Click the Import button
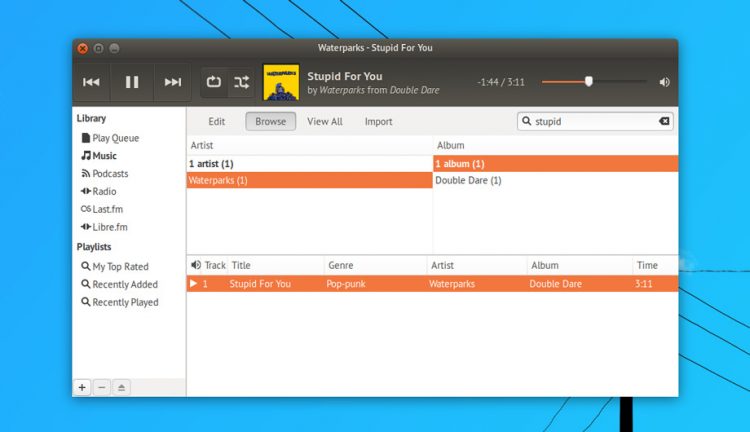This screenshot has width=750, height=432. (378, 122)
